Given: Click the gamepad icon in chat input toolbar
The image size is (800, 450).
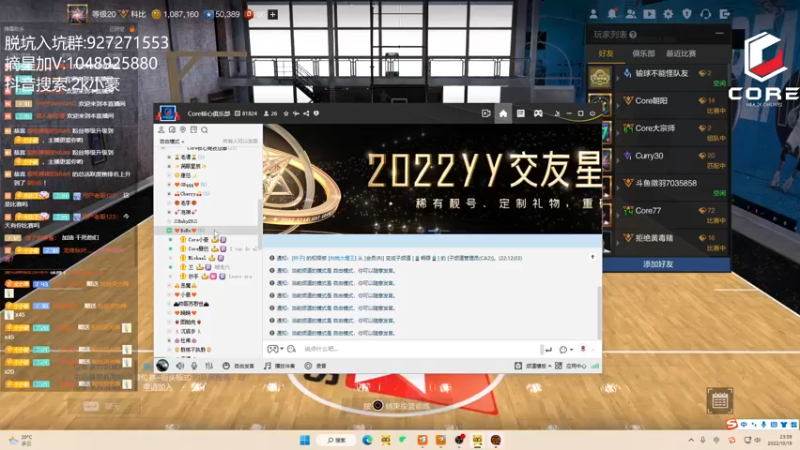Looking at the screenshot, I should tap(273, 349).
